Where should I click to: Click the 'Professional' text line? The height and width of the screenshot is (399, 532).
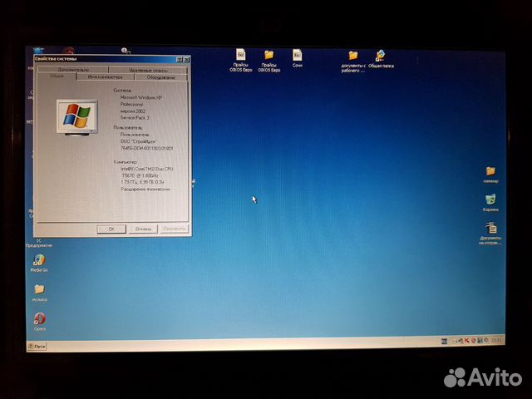point(131,104)
